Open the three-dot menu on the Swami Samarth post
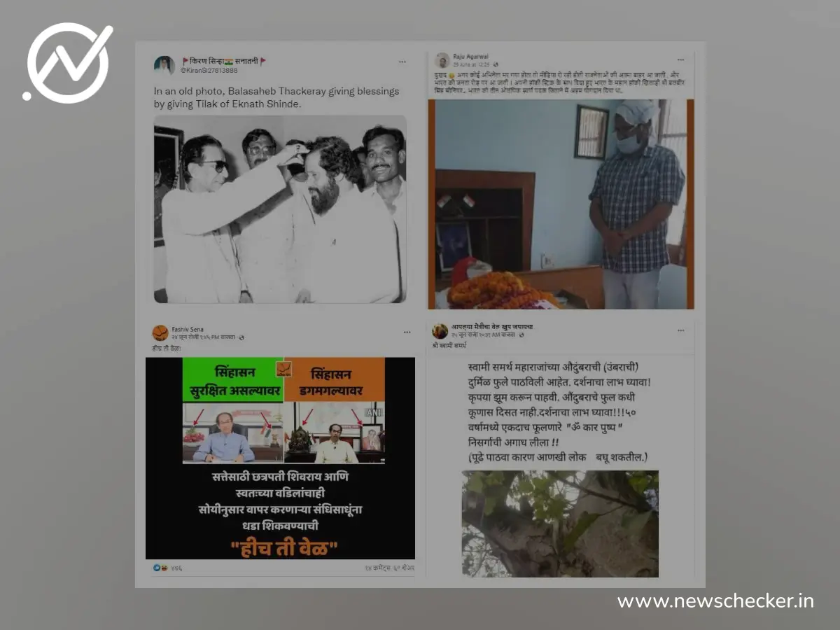Viewport: 840px width, 630px height. [680, 330]
